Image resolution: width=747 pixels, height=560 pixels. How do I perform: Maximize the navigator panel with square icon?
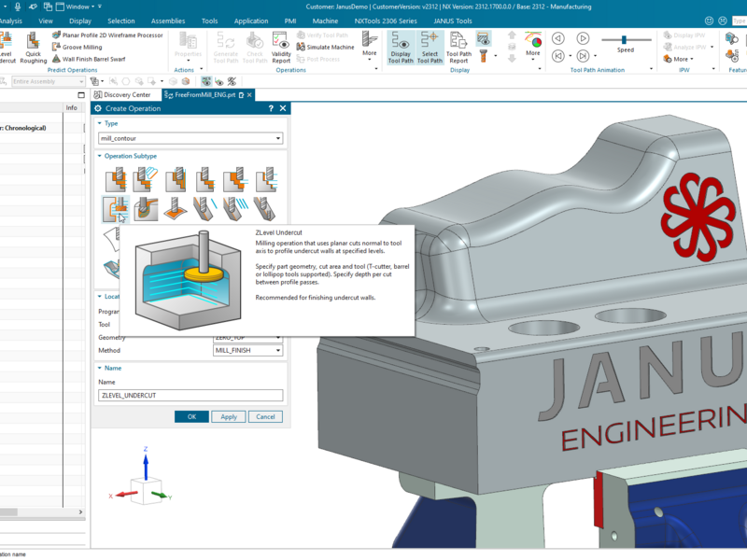[x=81, y=95]
